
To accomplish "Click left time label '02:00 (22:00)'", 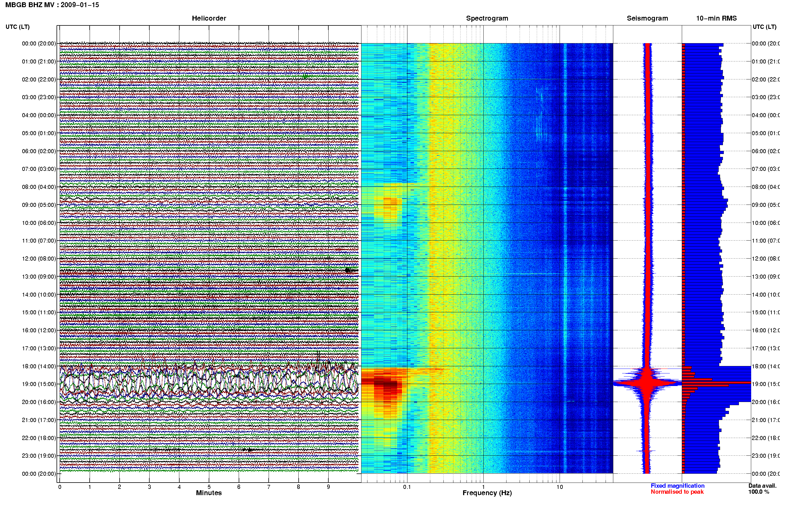I will pyautogui.click(x=39, y=79).
